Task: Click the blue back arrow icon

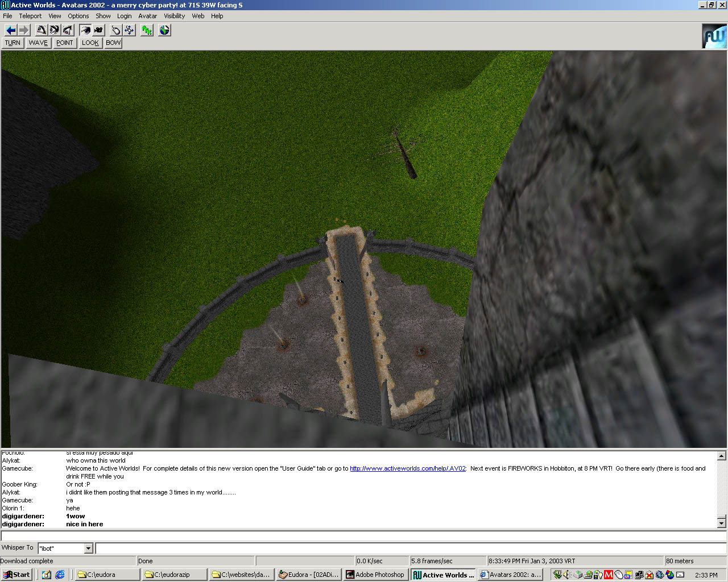Action: click(11, 30)
